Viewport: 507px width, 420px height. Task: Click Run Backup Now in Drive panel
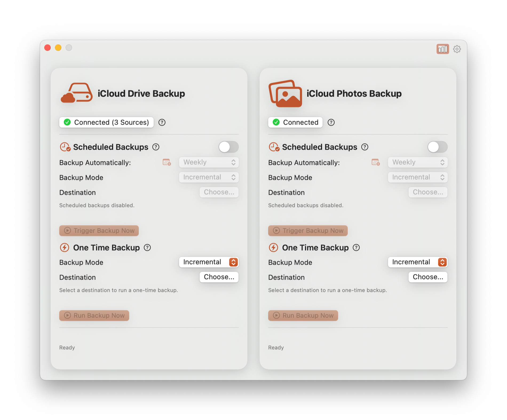click(x=94, y=315)
